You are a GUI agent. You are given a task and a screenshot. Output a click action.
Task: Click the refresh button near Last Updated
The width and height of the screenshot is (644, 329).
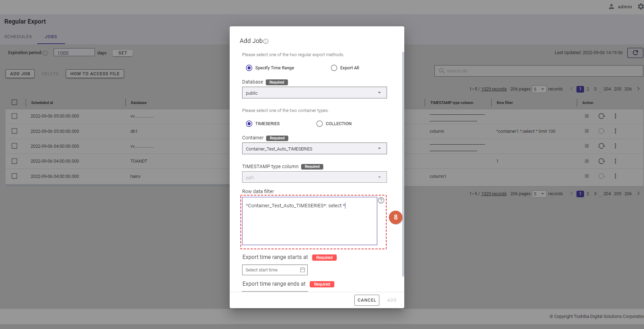tap(635, 53)
